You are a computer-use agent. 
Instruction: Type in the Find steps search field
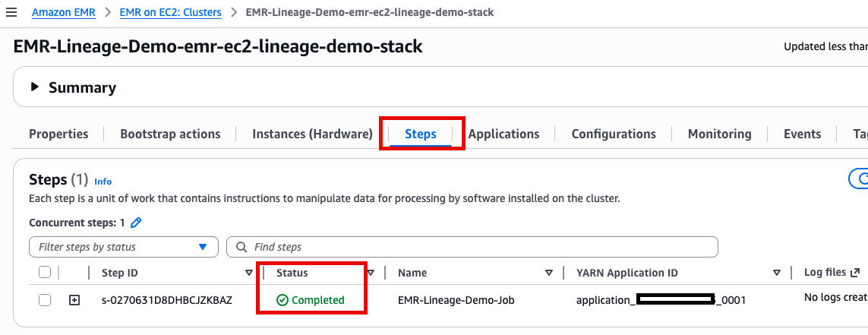tap(472, 247)
